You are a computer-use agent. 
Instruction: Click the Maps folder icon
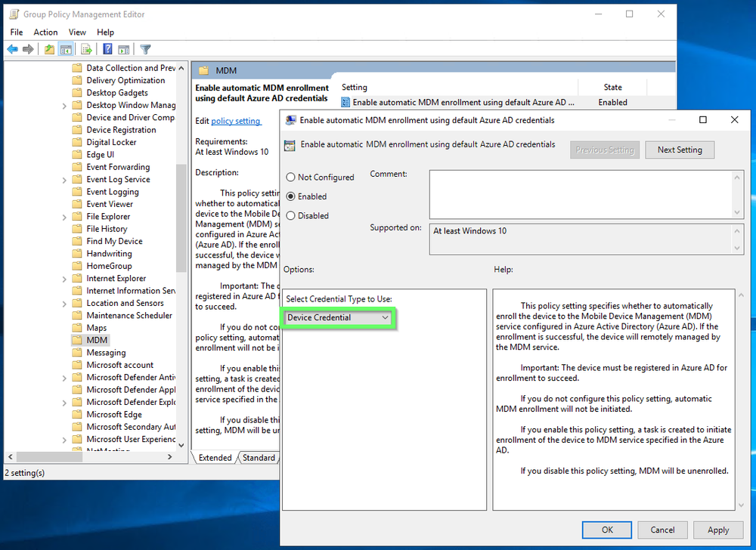(77, 327)
